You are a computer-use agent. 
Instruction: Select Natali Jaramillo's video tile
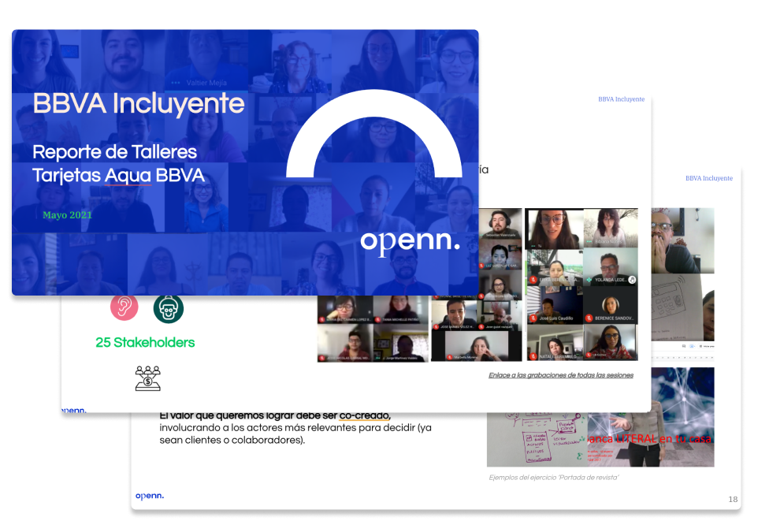[x=555, y=343]
